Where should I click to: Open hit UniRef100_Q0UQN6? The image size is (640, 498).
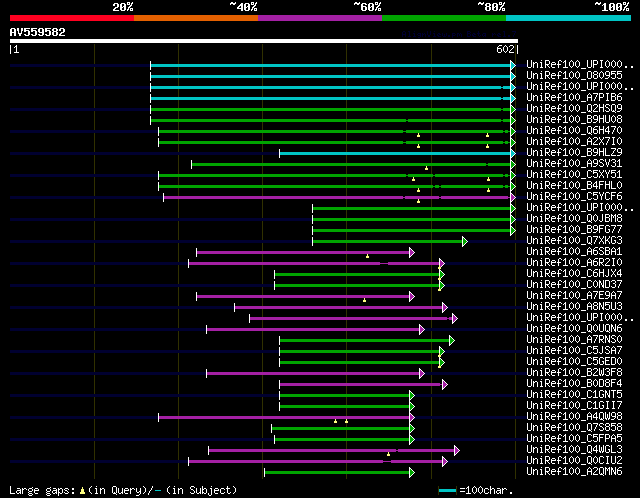(574, 329)
